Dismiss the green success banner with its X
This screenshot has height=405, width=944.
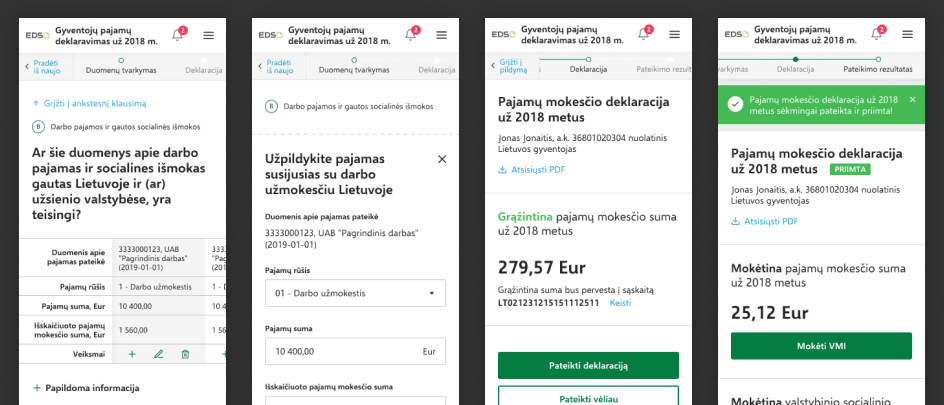pyautogui.click(x=912, y=100)
